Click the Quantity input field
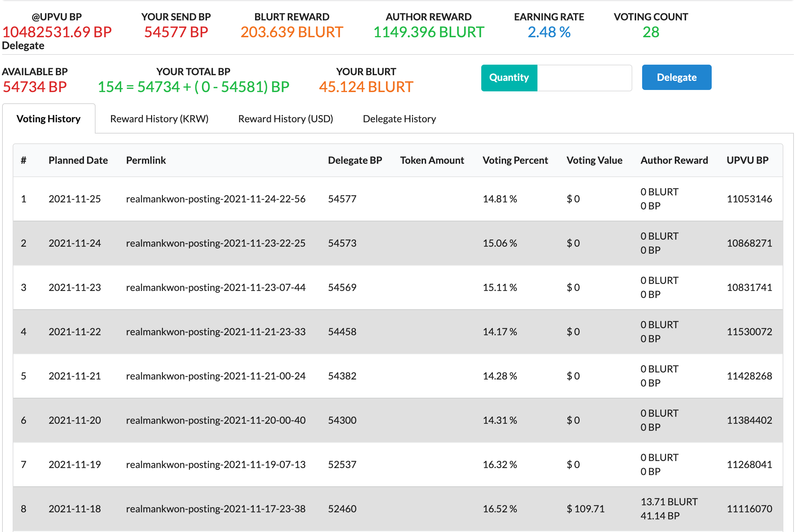Screen dimensions: 796x532 tap(584, 78)
